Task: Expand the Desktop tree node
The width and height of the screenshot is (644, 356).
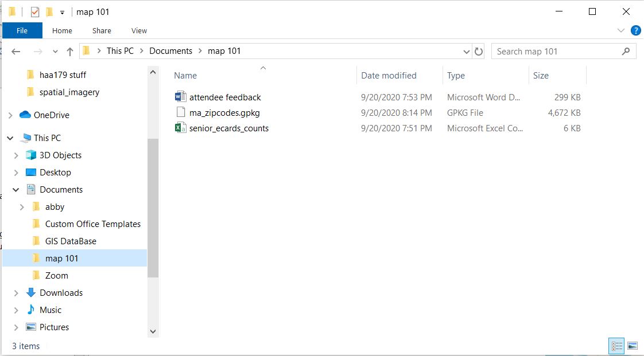Action: 16,173
